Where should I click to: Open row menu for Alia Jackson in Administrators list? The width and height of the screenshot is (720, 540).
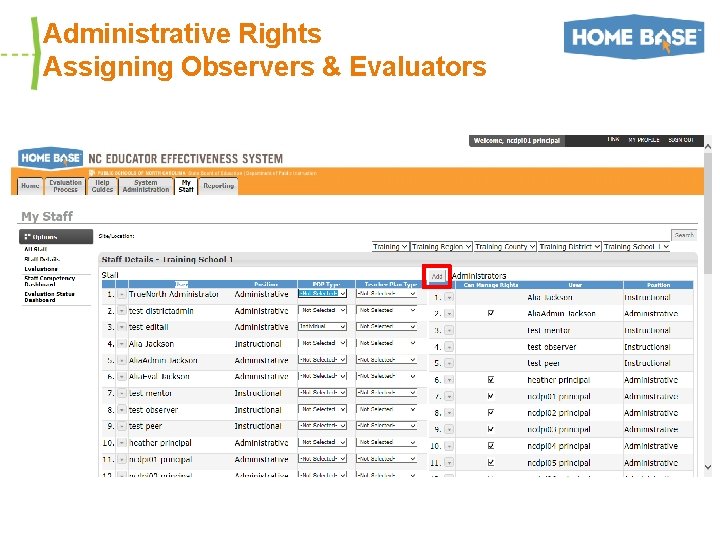pos(449,297)
